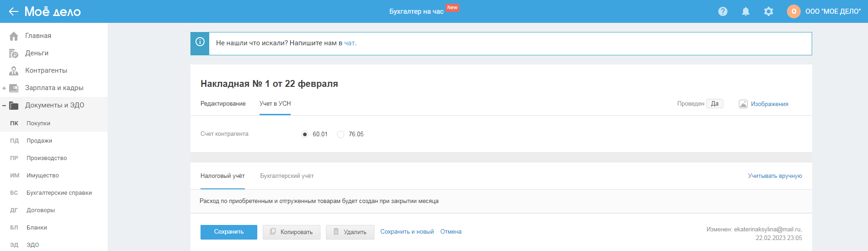Image resolution: width=868 pixels, height=251 pixels.
Task: Toggle the Проведен Да switch
Action: click(714, 104)
